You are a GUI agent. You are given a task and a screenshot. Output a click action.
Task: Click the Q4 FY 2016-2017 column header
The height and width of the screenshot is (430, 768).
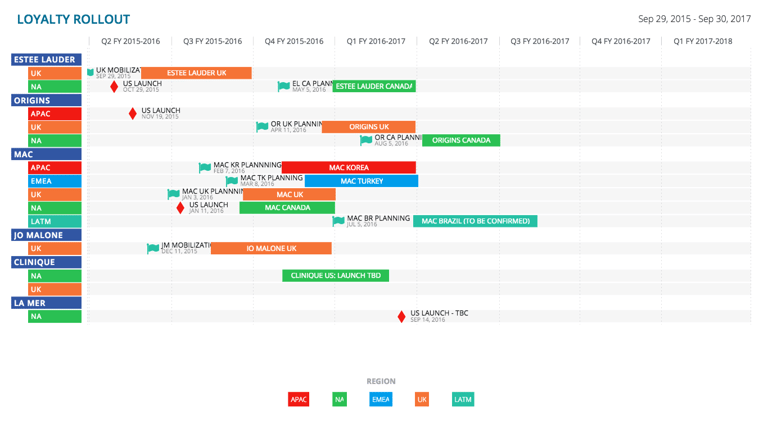click(x=621, y=41)
